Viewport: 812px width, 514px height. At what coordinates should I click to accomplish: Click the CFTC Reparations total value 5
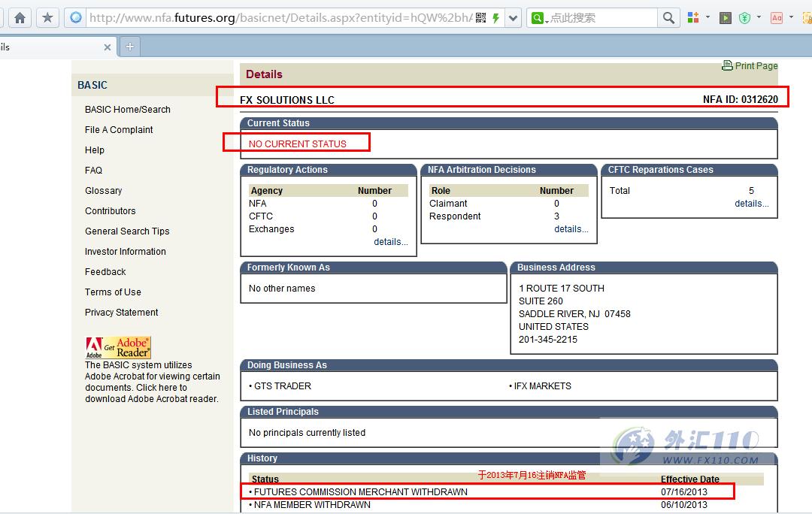751,190
